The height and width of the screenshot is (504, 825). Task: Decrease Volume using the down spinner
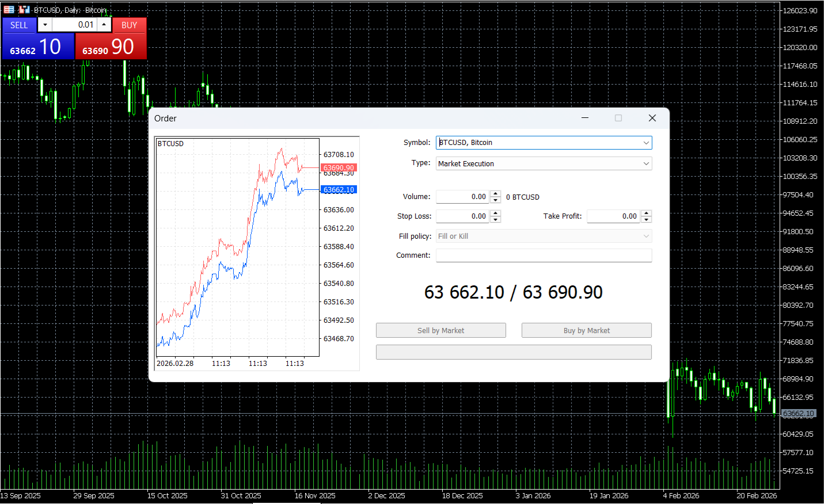pyautogui.click(x=496, y=200)
